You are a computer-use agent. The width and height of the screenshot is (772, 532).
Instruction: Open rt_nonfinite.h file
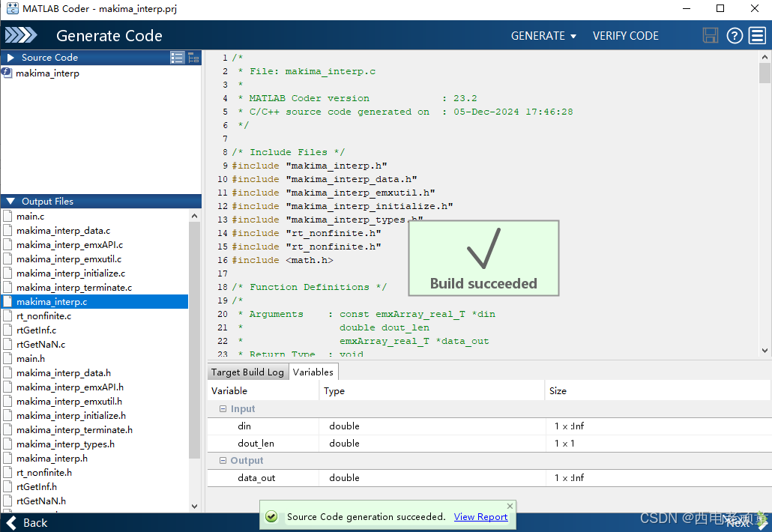pyautogui.click(x=43, y=473)
